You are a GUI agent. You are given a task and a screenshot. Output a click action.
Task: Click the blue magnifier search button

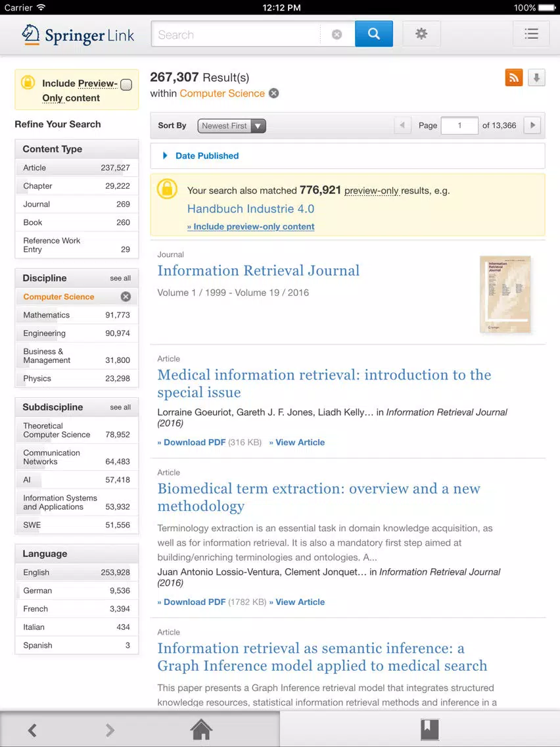pyautogui.click(x=374, y=34)
